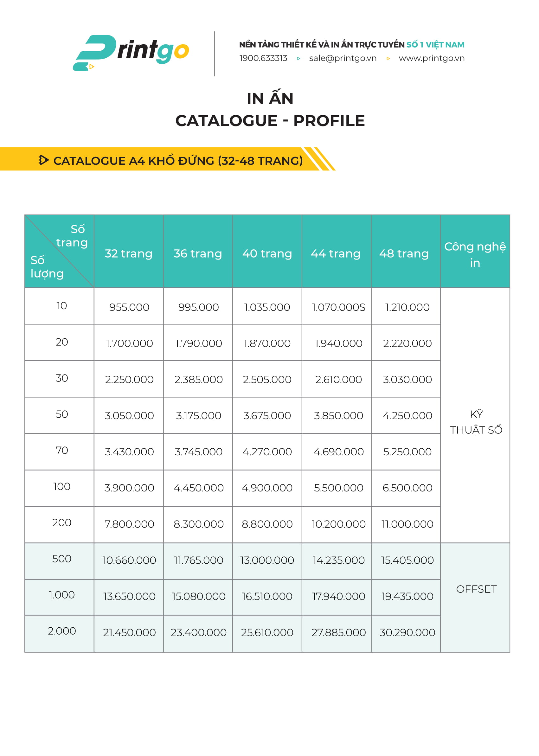Select the quantity 500 row label

pyautogui.click(x=62, y=559)
